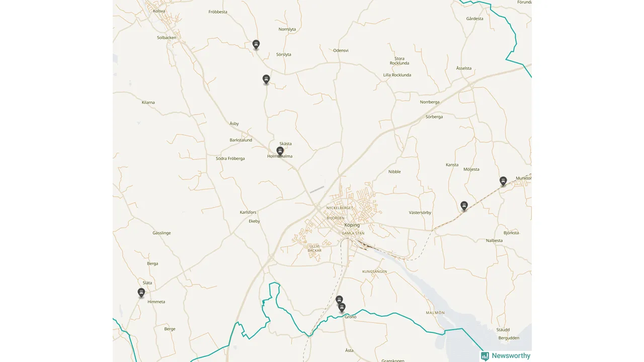Select the Gässlinge place label
The image size is (644, 362).
162,233
